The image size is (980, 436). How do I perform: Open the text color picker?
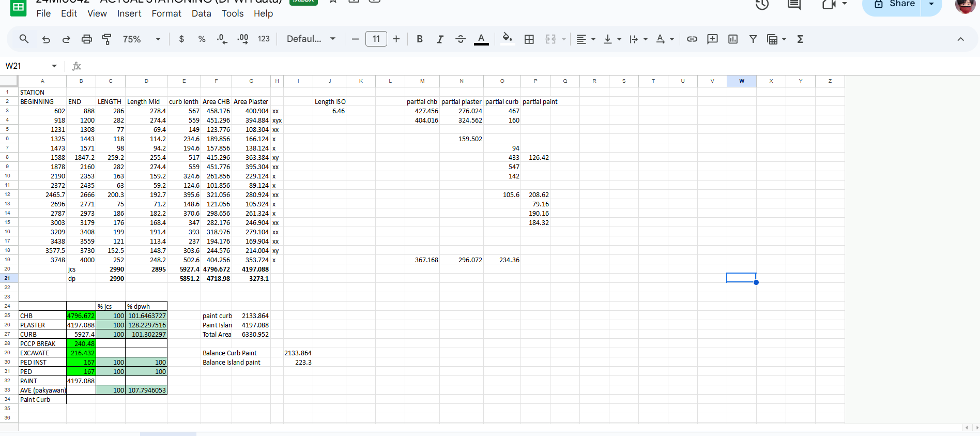coord(481,39)
